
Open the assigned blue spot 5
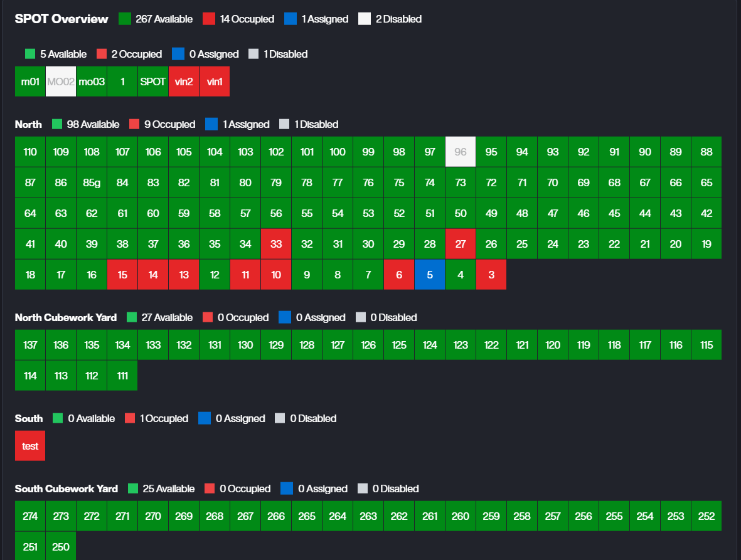430,275
